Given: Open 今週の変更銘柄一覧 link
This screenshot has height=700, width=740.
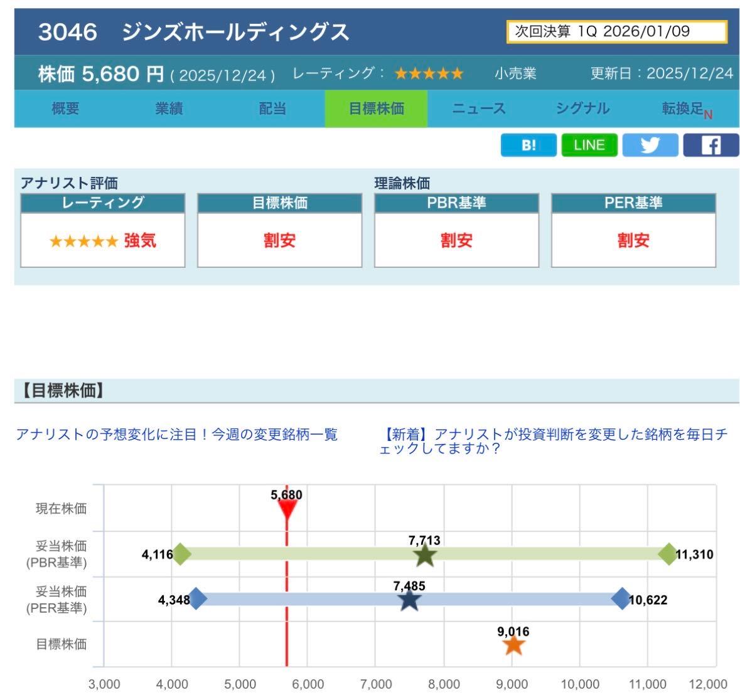Looking at the screenshot, I should pyautogui.click(x=178, y=433).
